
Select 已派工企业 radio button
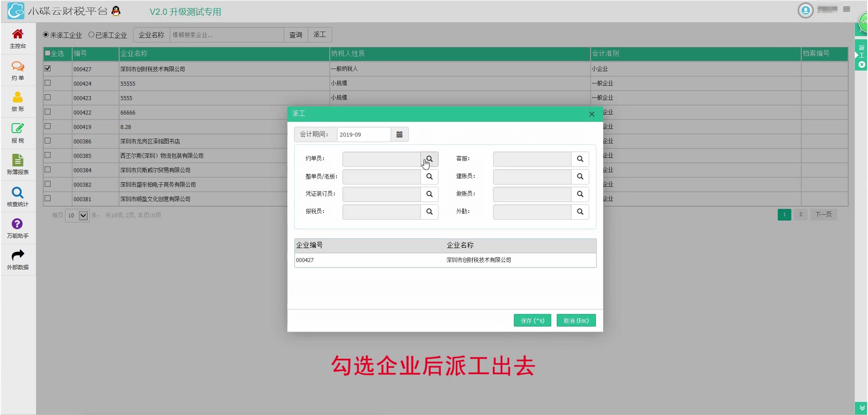point(91,35)
